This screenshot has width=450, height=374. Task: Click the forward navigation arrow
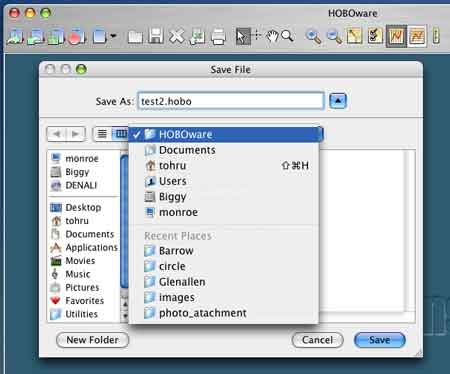(76, 134)
